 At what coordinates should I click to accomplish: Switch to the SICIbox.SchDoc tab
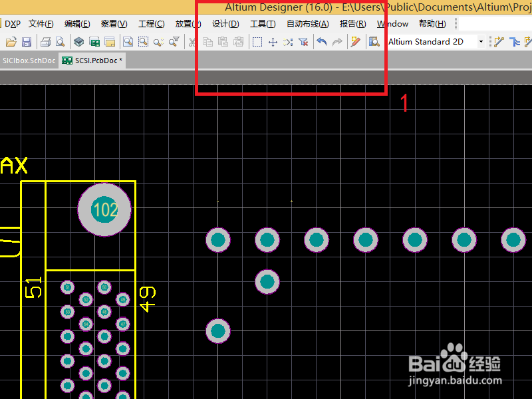pyautogui.click(x=29, y=61)
